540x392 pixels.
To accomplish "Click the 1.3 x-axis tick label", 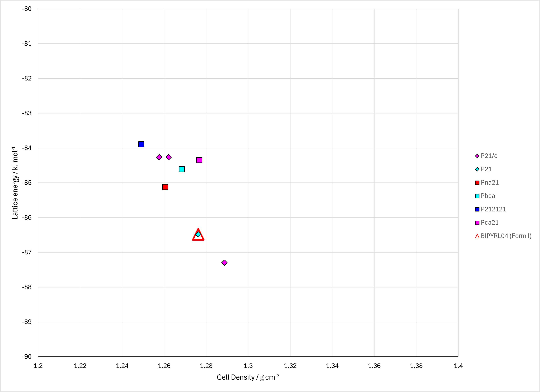I will coord(248,366).
